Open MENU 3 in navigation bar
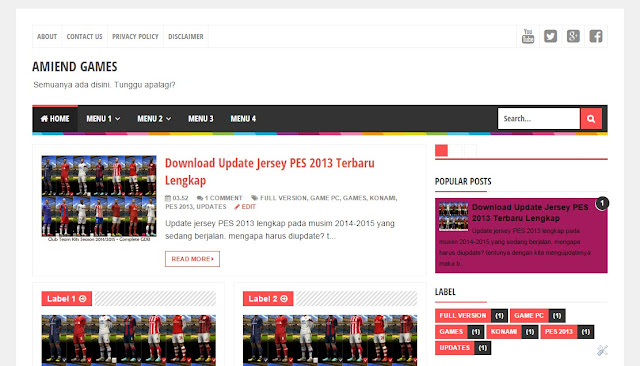Screen dimensions: 640x366 (x=200, y=119)
